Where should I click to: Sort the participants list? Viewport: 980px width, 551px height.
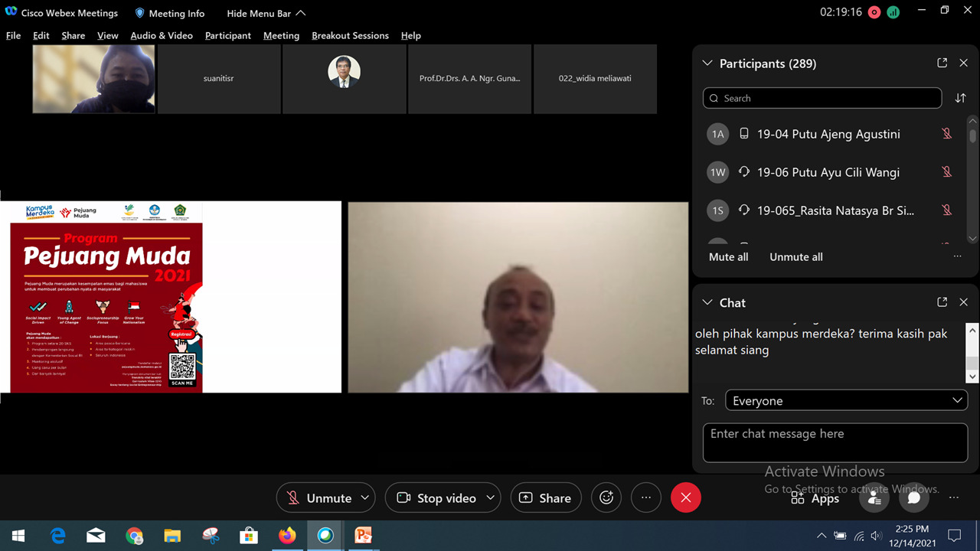960,98
